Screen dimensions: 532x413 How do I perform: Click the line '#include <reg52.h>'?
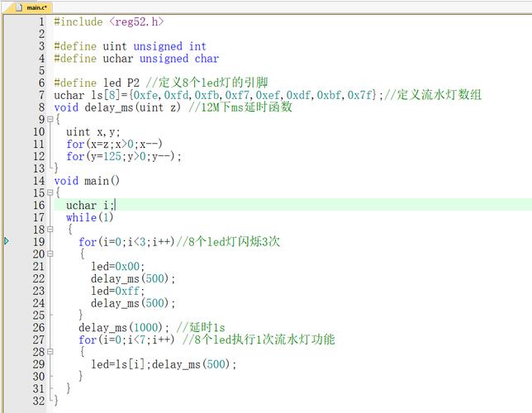coord(109,21)
